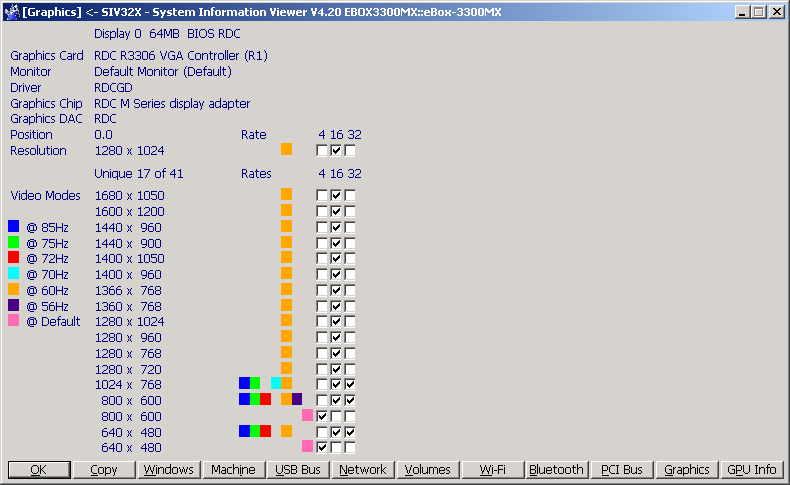Open the USB Bus page
The height and width of the screenshot is (485, 790).
tap(297, 469)
